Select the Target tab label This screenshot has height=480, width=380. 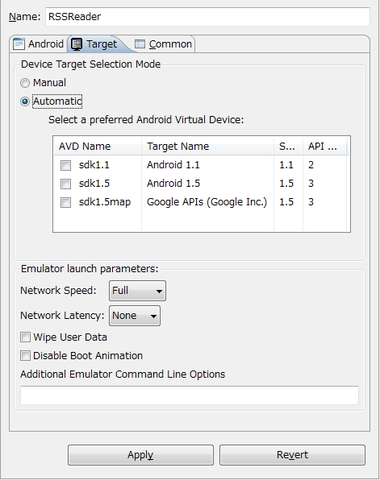pyautogui.click(x=102, y=44)
